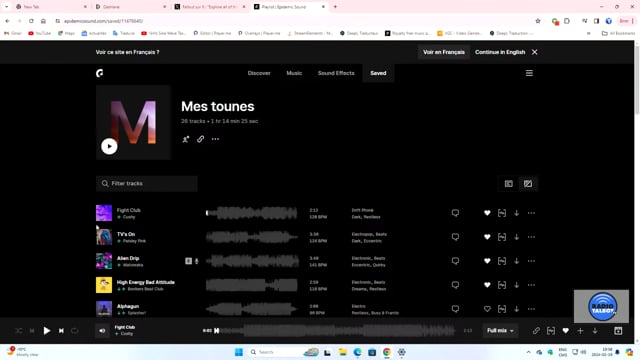The height and width of the screenshot is (360, 640).
Task: Click the playlist copy link icon
Action: pyautogui.click(x=200, y=139)
